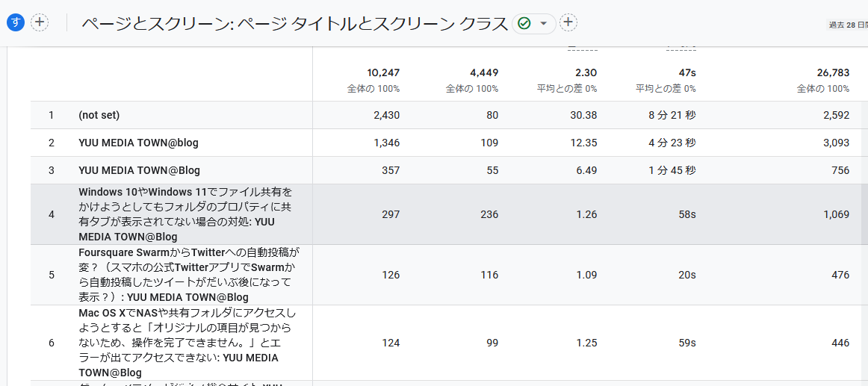Click the 8 分 21 秒 cell

(673, 115)
